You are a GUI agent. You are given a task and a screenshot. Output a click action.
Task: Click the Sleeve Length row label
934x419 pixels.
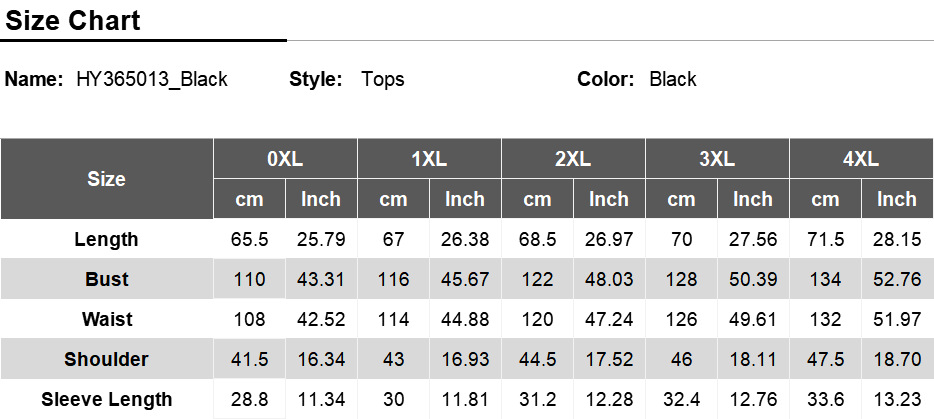pyautogui.click(x=107, y=399)
